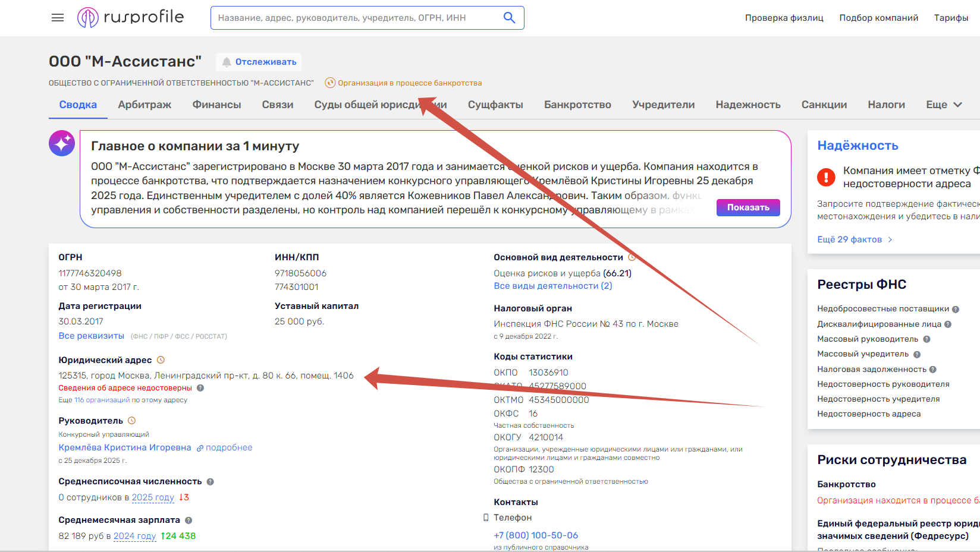
Task: Click the history clock icon near Юридический адрес
Action: click(x=161, y=360)
